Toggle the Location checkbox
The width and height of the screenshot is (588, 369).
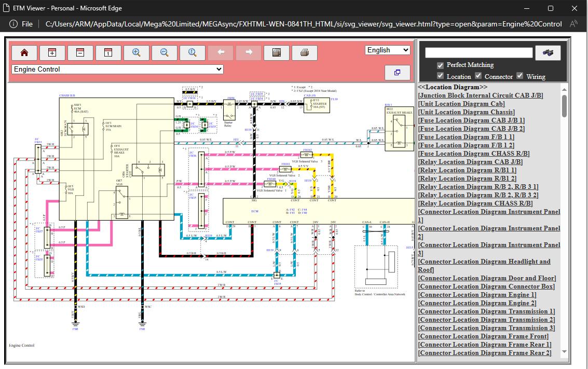point(441,76)
